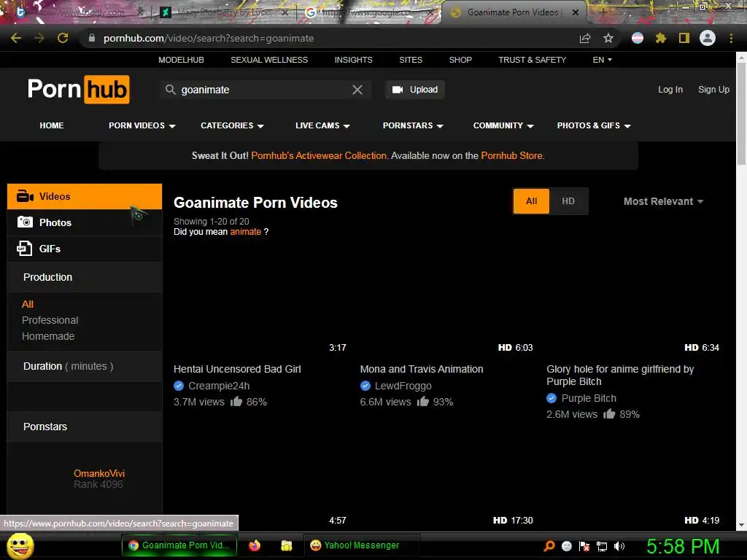Screen dimensions: 747x560
Task: Click the site logo in header
Action: tap(79, 90)
